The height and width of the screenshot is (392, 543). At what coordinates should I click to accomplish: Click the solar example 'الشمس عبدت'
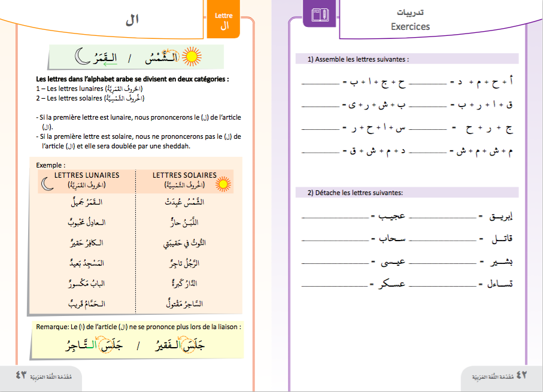pos(184,202)
